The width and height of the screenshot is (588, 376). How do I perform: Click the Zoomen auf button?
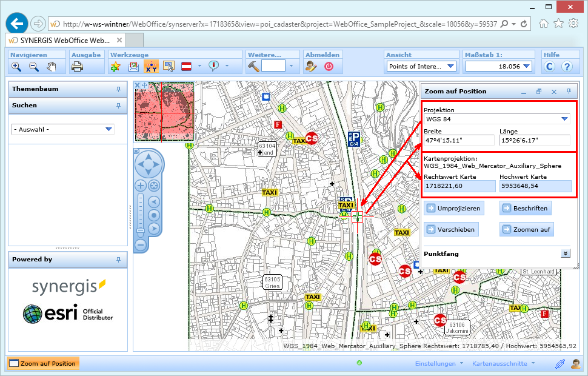526,230
